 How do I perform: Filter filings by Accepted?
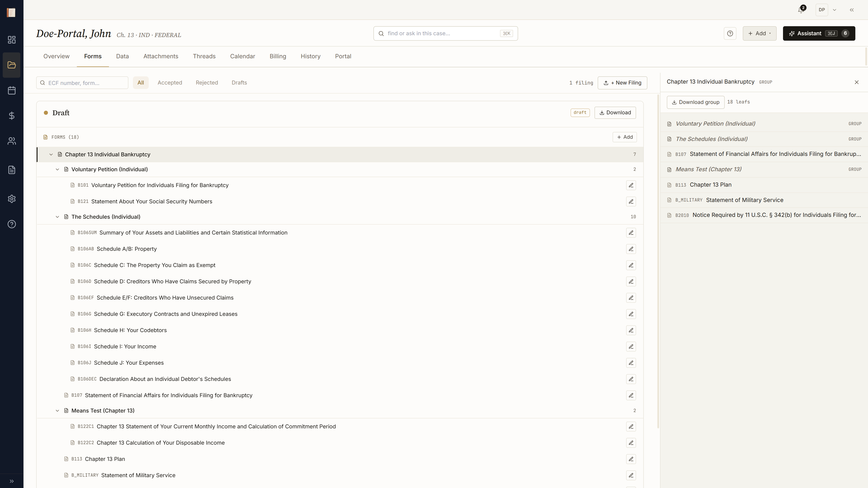coord(170,82)
